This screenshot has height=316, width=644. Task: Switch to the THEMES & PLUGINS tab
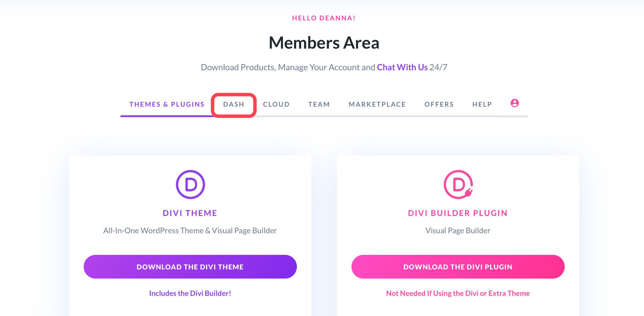[167, 104]
